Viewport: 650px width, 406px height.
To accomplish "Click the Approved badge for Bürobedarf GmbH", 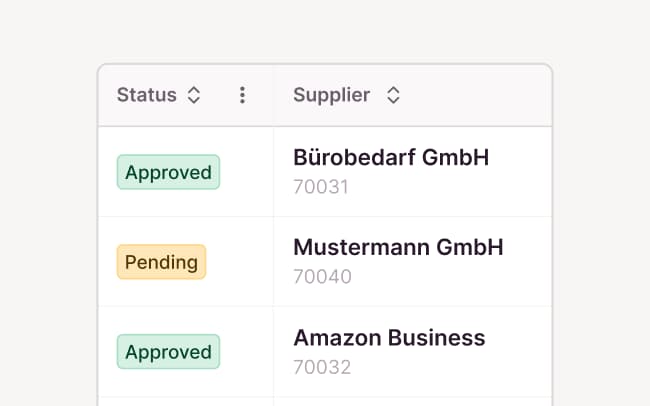I will [x=168, y=172].
